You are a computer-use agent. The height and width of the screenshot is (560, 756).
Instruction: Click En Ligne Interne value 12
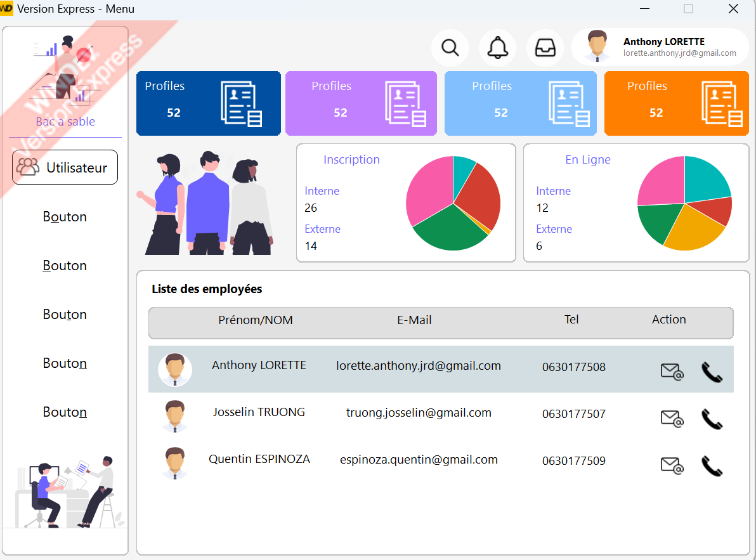pyautogui.click(x=542, y=208)
